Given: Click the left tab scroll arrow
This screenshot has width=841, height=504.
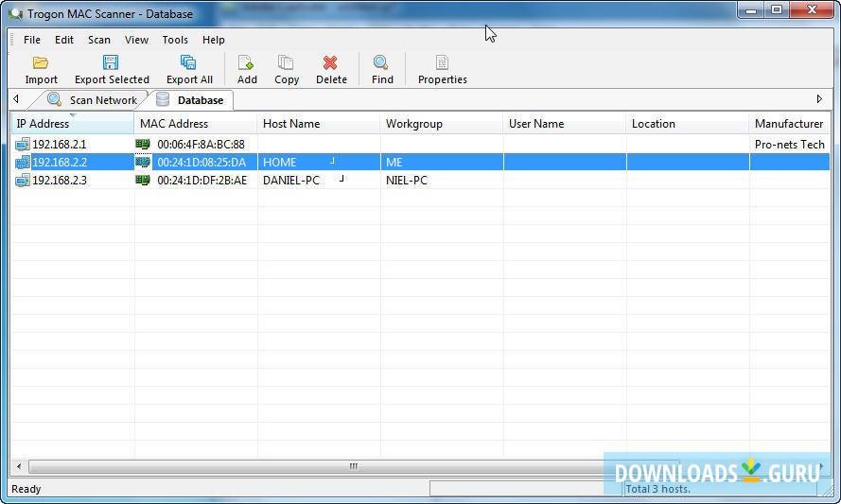Looking at the screenshot, I should click(16, 98).
